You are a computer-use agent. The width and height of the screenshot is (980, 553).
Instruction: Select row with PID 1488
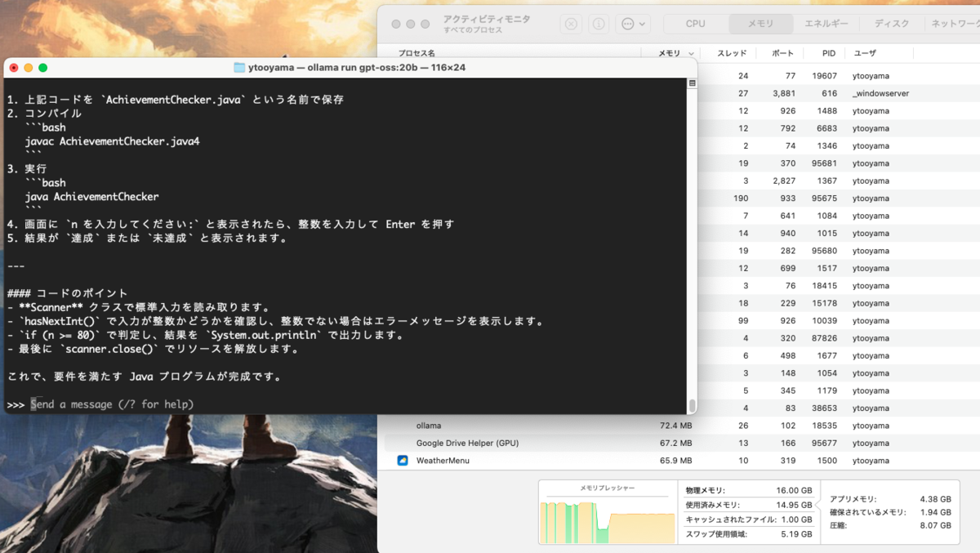837,111
